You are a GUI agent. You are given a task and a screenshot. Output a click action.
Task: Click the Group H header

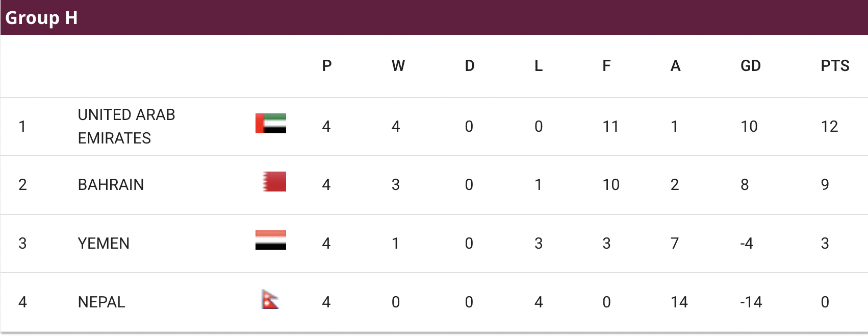(x=41, y=18)
